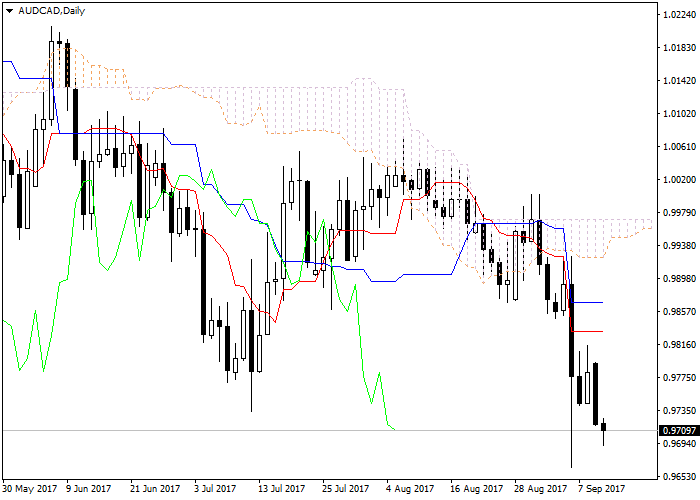Open the chart menu triangle beside AUDCAD

click(x=9, y=11)
